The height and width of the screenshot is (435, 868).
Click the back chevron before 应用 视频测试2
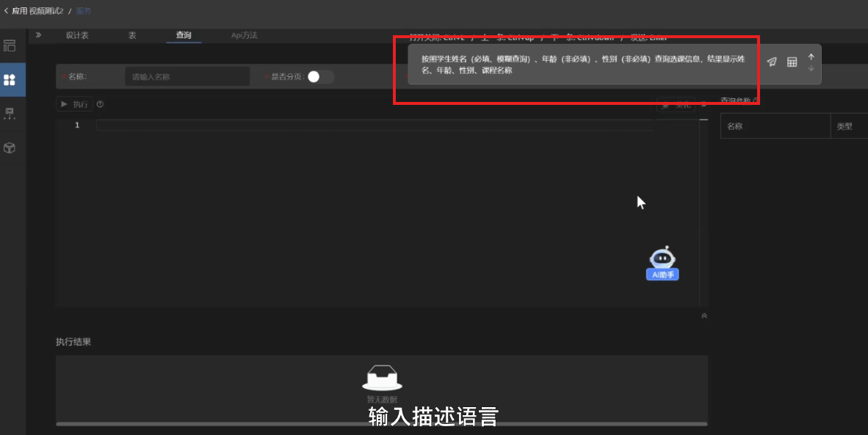6,10
